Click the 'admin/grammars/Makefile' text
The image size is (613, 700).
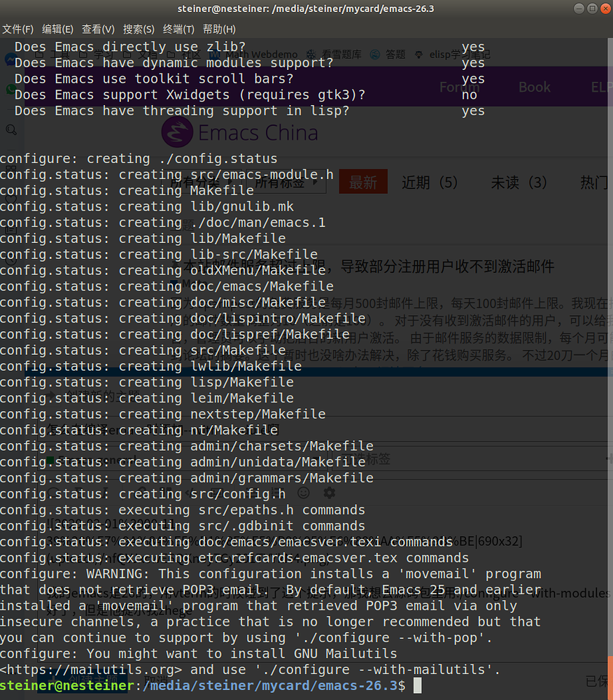click(x=282, y=479)
